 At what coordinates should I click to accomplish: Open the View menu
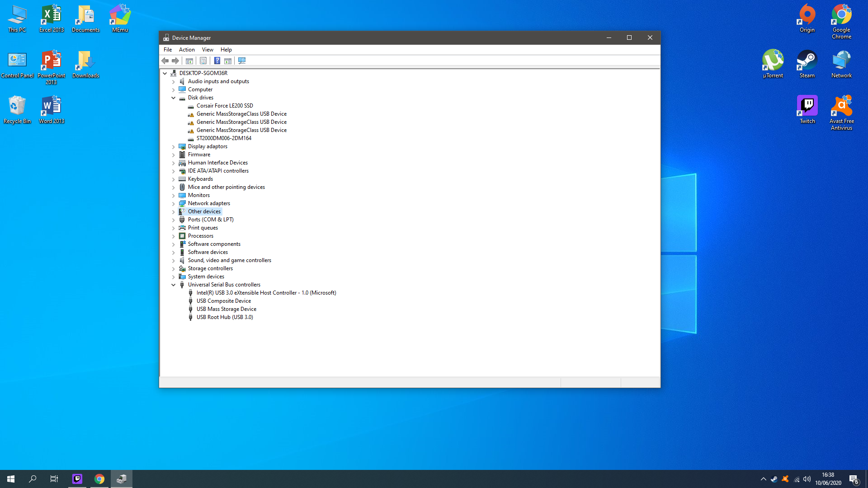208,50
